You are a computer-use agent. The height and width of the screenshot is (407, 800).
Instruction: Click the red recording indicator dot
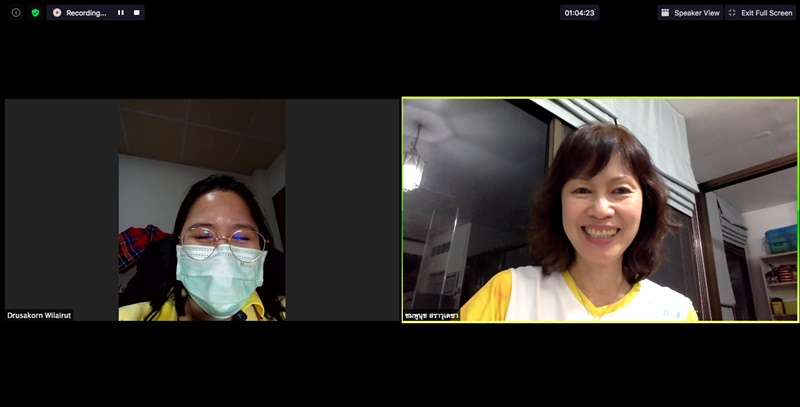(x=57, y=13)
